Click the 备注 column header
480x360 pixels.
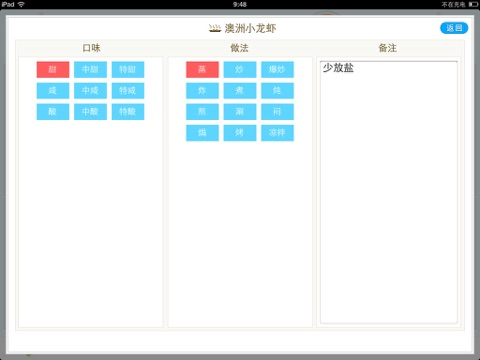pos(388,48)
